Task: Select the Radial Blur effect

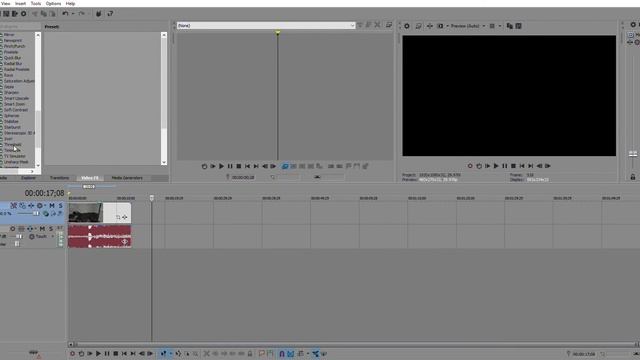Action: point(13,64)
